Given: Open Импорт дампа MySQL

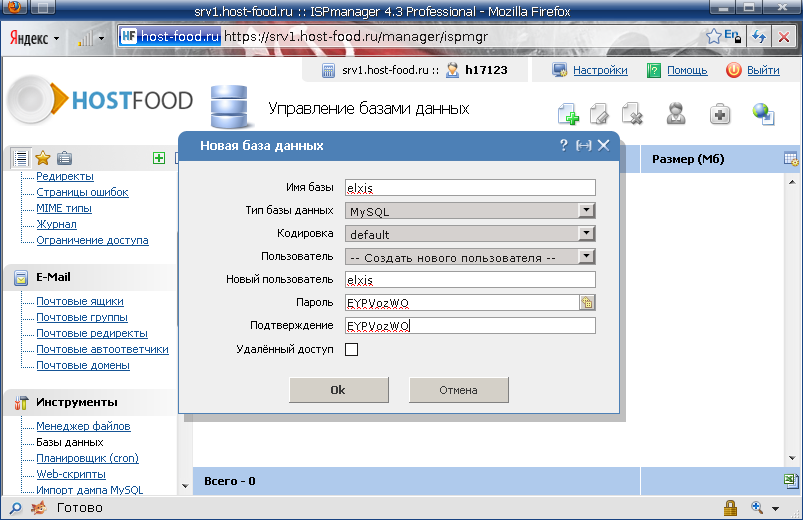Looking at the screenshot, I should coord(90,490).
